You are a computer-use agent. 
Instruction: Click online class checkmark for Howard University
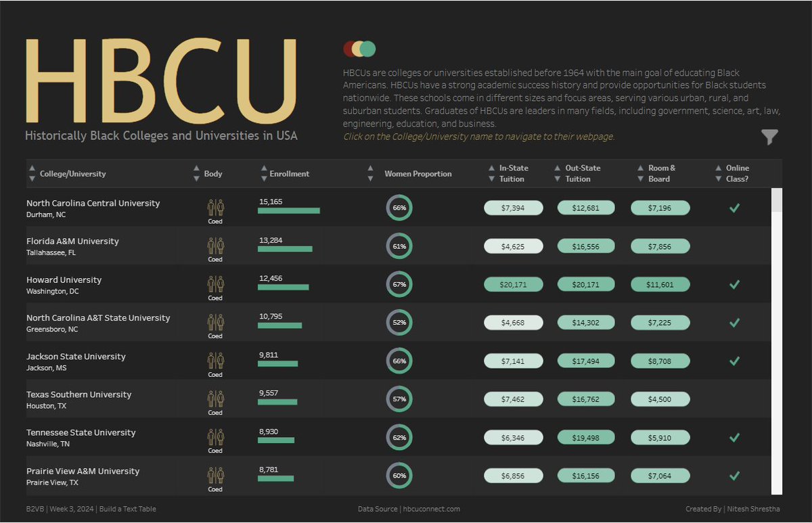click(734, 285)
